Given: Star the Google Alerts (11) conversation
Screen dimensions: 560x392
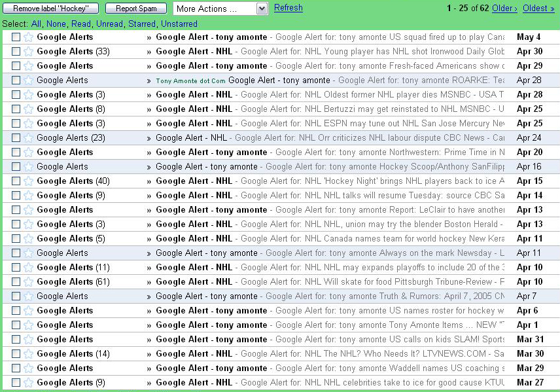Looking at the screenshot, I should coord(28,267).
